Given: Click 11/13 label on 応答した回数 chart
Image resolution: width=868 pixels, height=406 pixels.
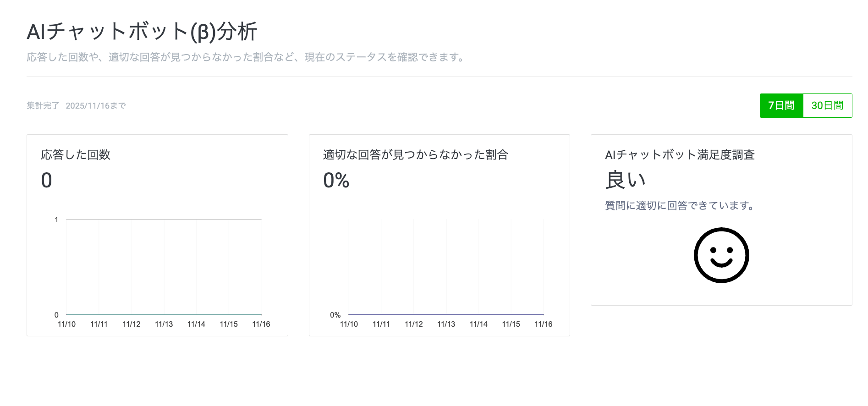Looking at the screenshot, I should 164,324.
